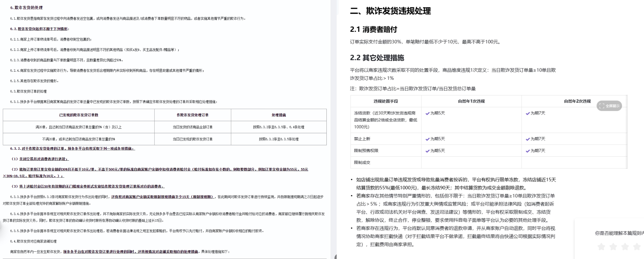
Task: Click the clause 6.2.1 about 空包裹
Action: (51, 39)
